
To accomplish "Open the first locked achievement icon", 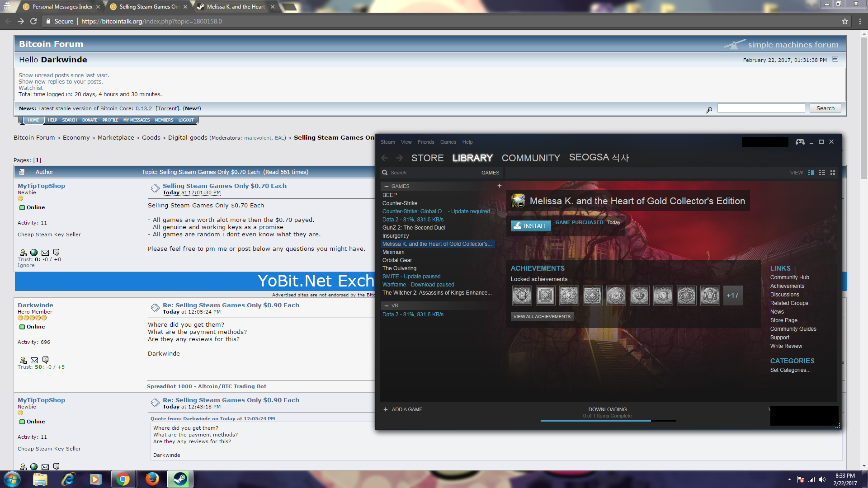I will (522, 296).
